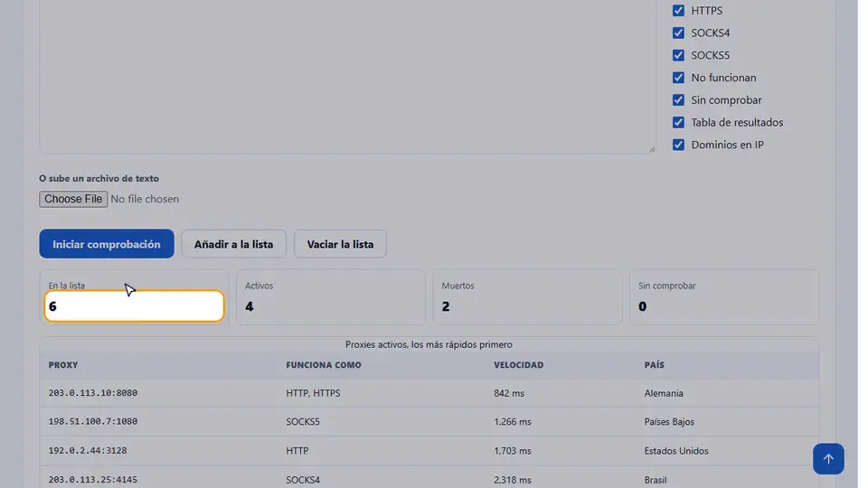This screenshot has height=488, width=868.
Task: Click the Choose File button
Action: [x=73, y=199]
